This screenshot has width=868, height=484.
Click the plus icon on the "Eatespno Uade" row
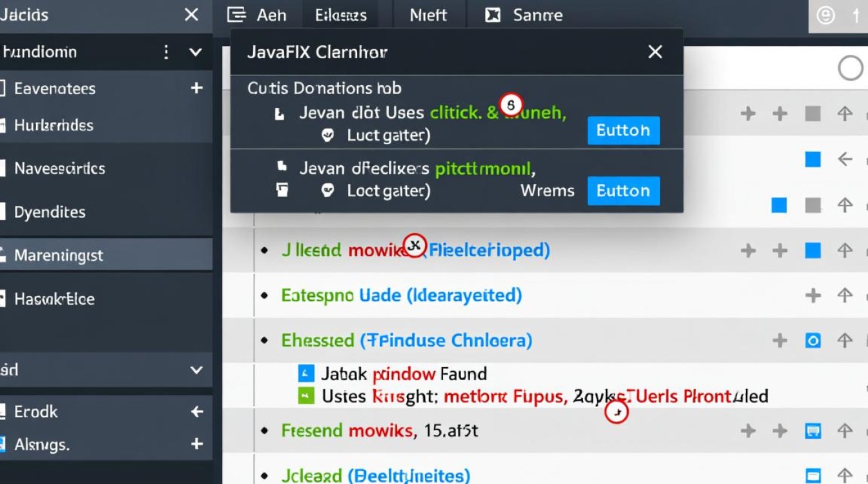pos(812,295)
